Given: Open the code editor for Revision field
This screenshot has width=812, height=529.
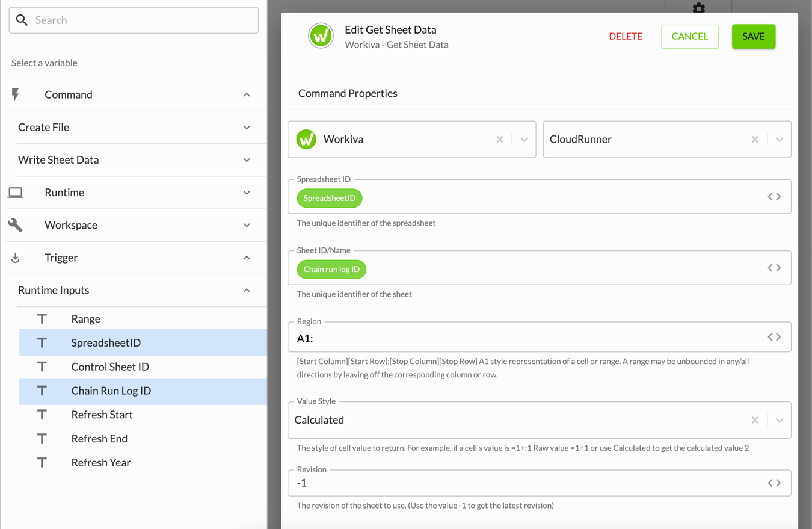Looking at the screenshot, I should (x=774, y=483).
